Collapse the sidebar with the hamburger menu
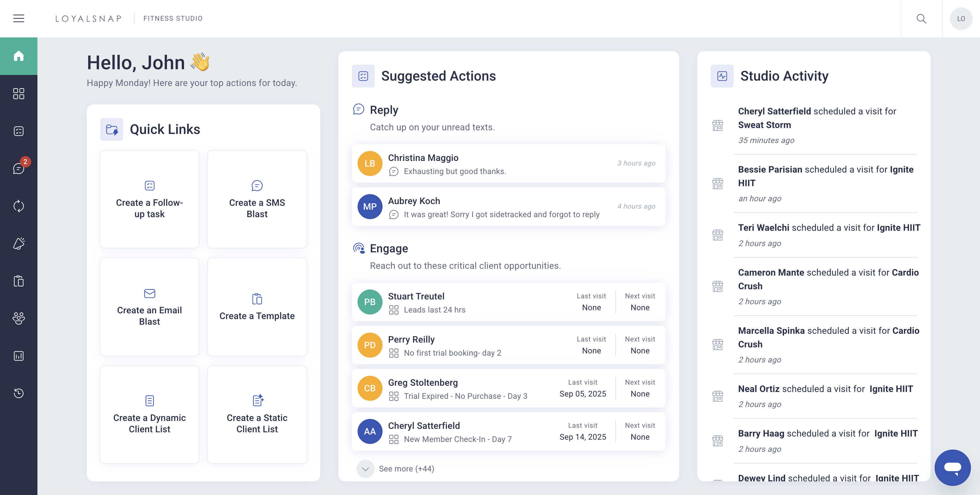This screenshot has width=980, height=495. (x=19, y=18)
